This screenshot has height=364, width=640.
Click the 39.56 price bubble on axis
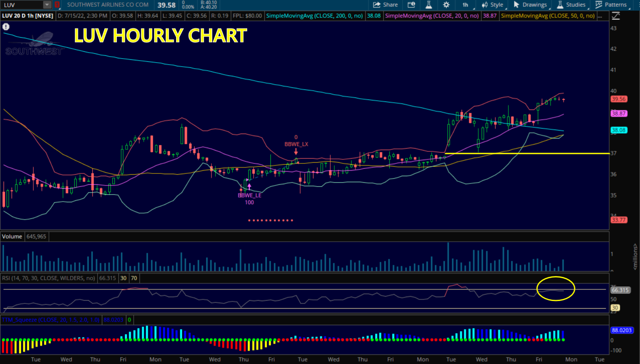[619, 99]
